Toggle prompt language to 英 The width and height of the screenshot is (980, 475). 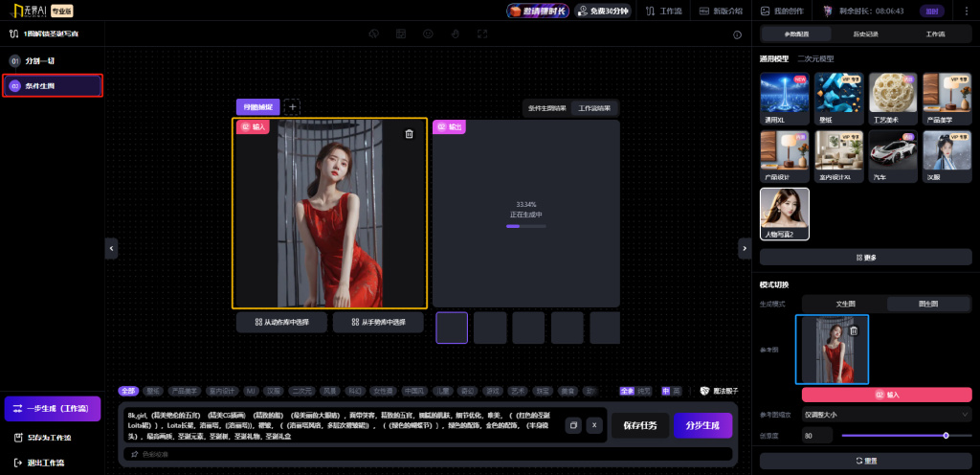coord(676,392)
